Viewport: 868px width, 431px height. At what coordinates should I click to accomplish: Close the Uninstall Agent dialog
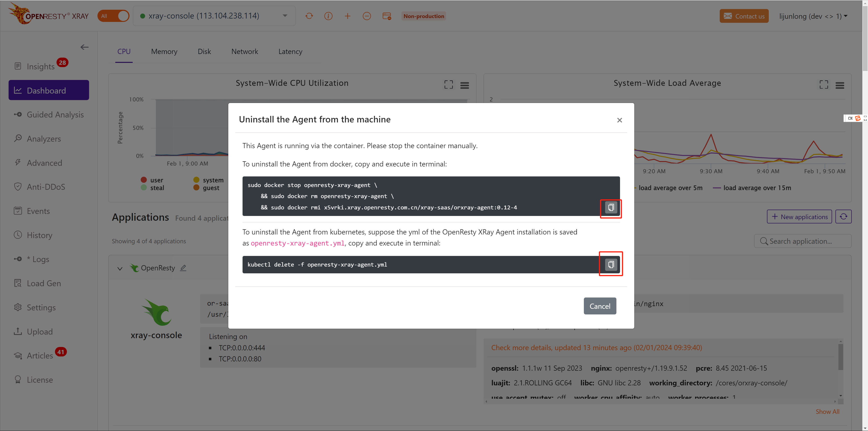coord(619,120)
